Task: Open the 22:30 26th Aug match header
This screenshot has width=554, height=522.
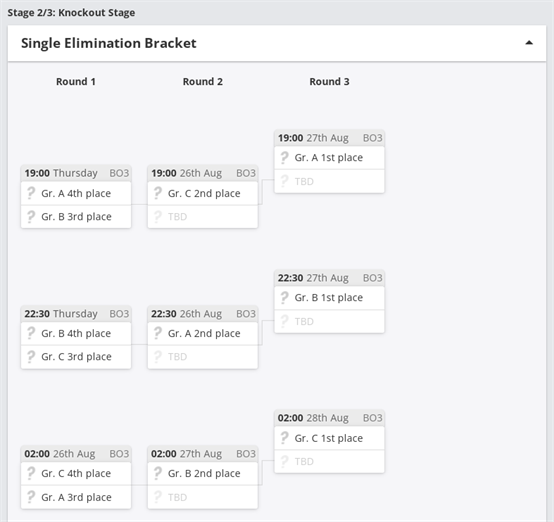Action: [x=203, y=313]
